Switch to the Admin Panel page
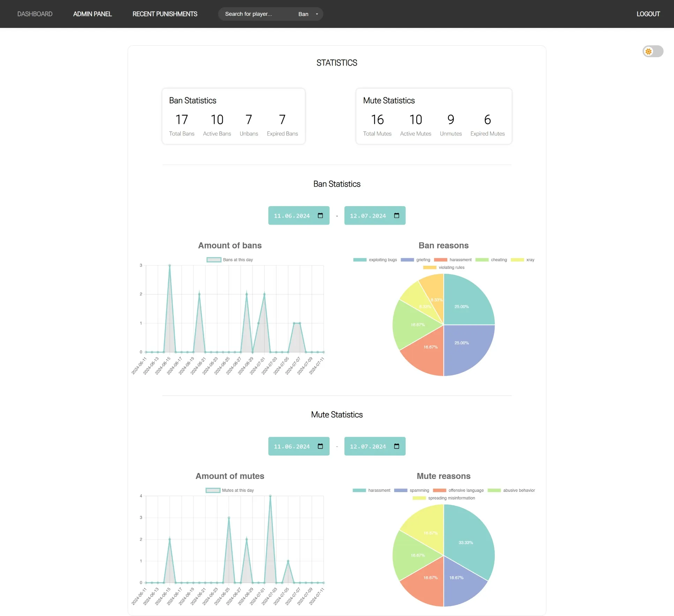 92,14
